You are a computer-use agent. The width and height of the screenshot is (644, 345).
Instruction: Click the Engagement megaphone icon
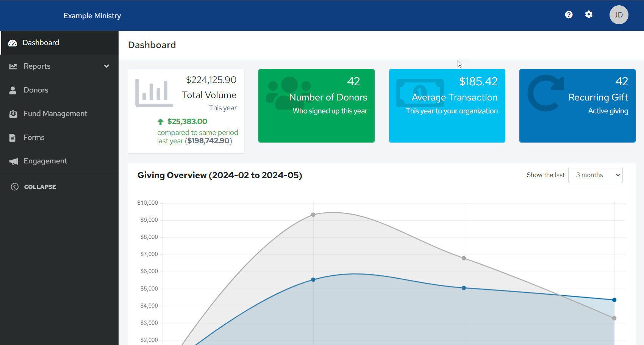click(x=13, y=161)
